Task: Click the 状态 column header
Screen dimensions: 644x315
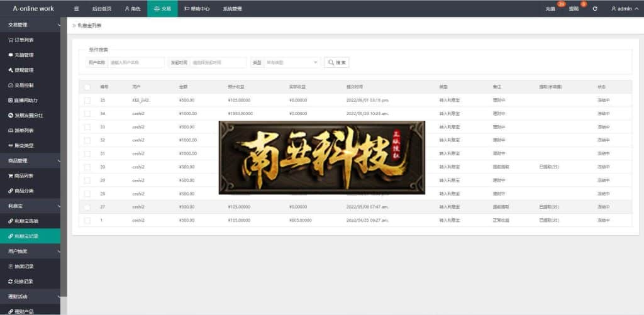Action: click(601, 87)
